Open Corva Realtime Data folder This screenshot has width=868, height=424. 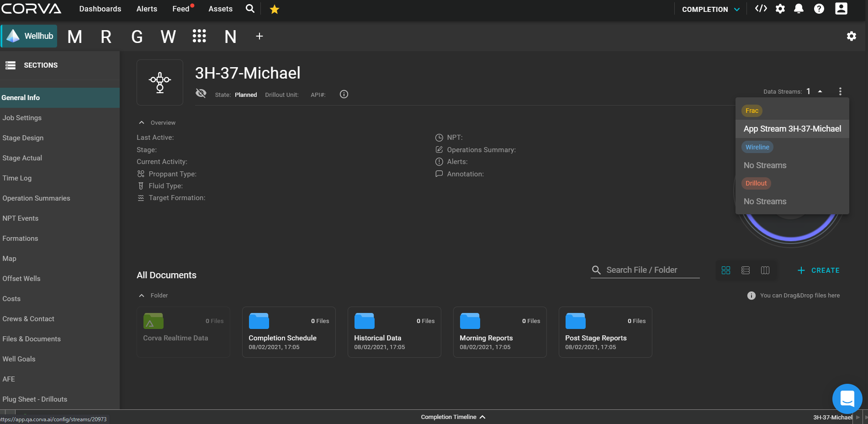pyautogui.click(x=183, y=332)
